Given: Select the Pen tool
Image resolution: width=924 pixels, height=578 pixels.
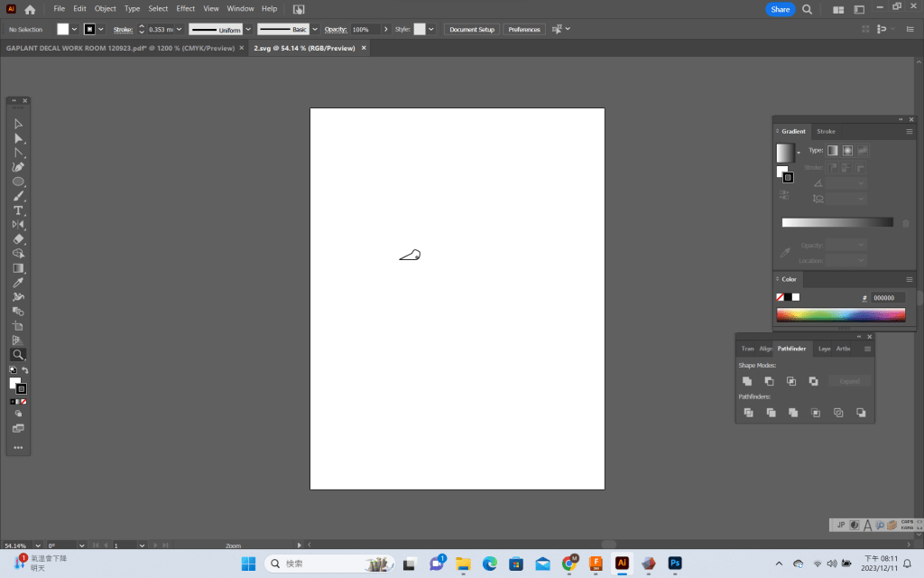Looking at the screenshot, I should pyautogui.click(x=18, y=167).
